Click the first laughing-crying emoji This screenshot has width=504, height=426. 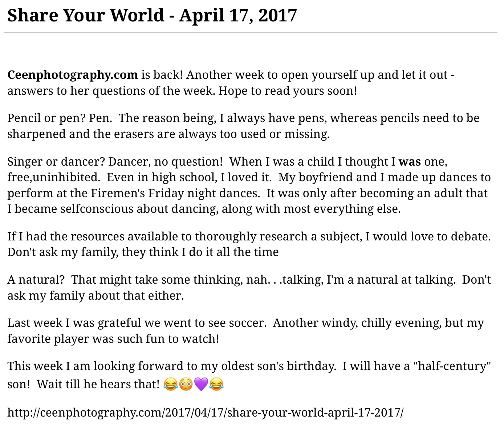170,384
